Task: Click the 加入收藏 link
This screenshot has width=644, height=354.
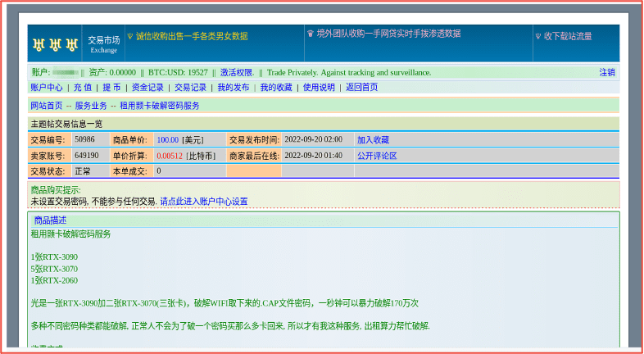Action: point(373,140)
